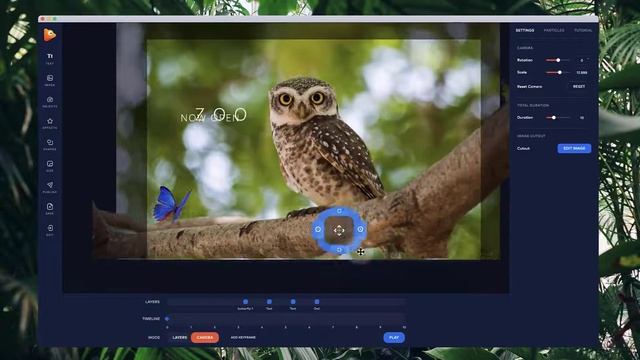Open the Size tool in the sidebar
Viewport: 640px width, 360px height.
[50, 166]
